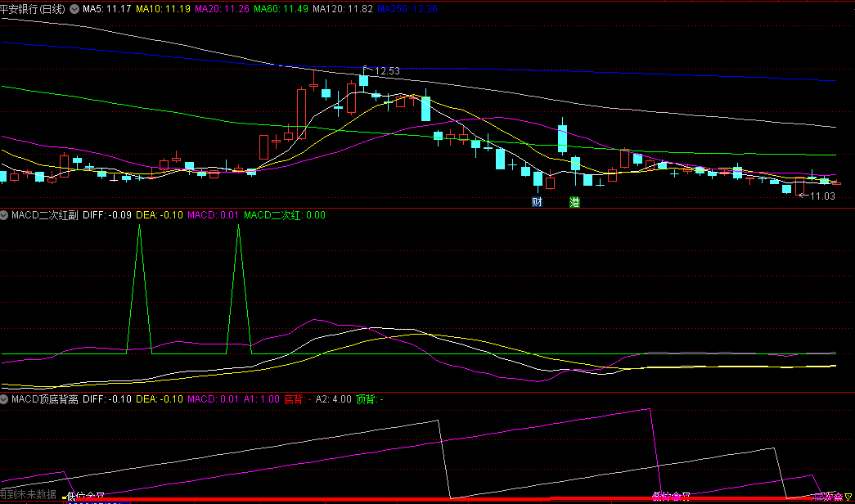Click DIFF: -0.09 in MACD二次红副 panel

(107, 215)
